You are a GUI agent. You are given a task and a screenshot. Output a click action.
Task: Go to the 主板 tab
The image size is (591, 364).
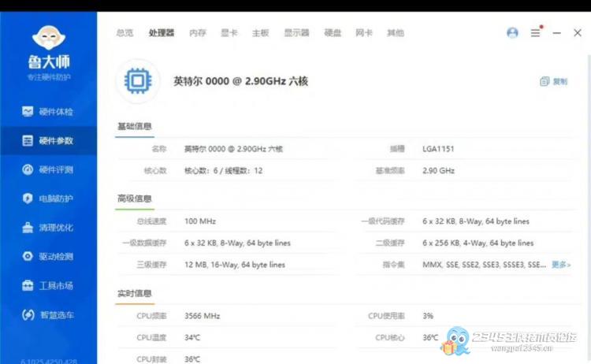pos(261,33)
